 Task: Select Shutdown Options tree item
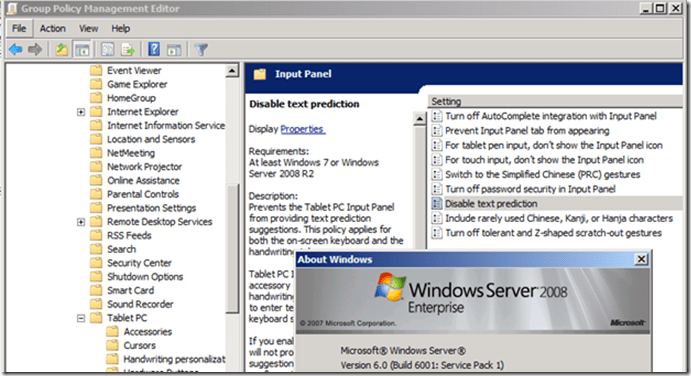click(x=145, y=277)
